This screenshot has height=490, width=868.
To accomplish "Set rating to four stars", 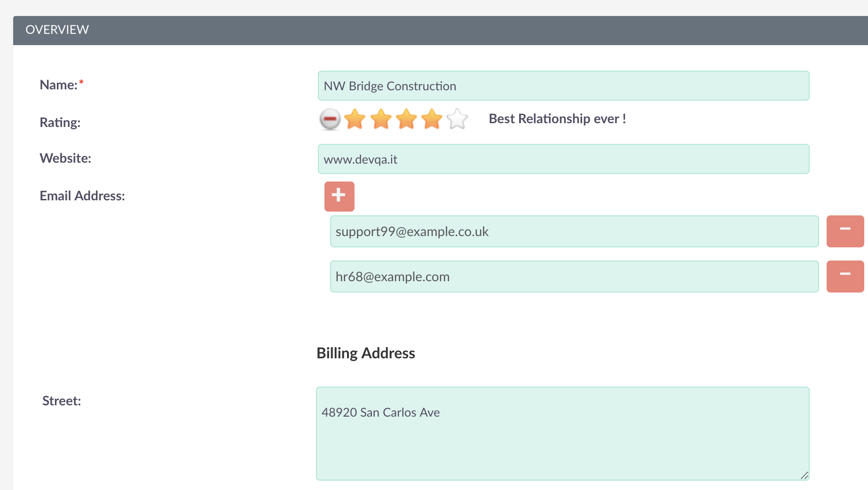I will (432, 119).
